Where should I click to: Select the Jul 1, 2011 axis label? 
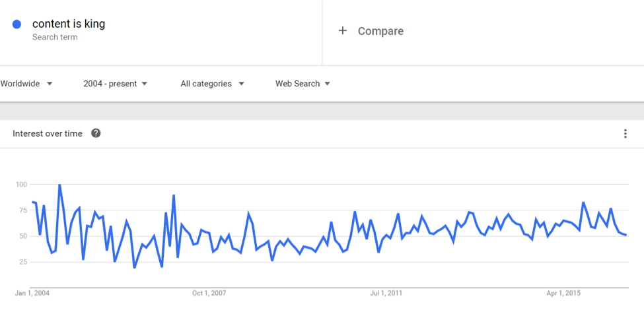386,294
